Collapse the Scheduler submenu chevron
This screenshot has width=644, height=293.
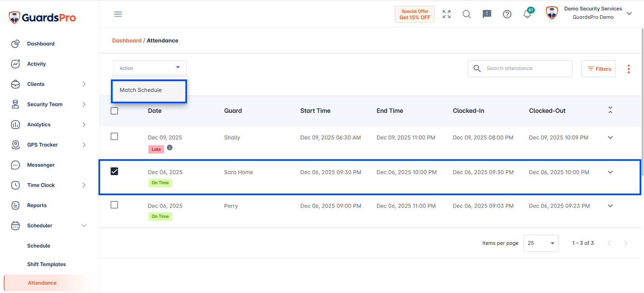(84, 226)
